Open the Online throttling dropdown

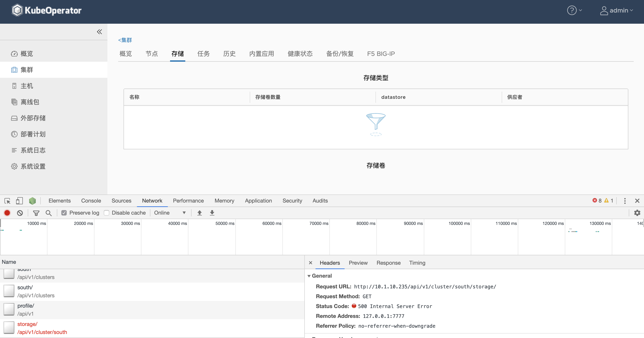click(170, 213)
